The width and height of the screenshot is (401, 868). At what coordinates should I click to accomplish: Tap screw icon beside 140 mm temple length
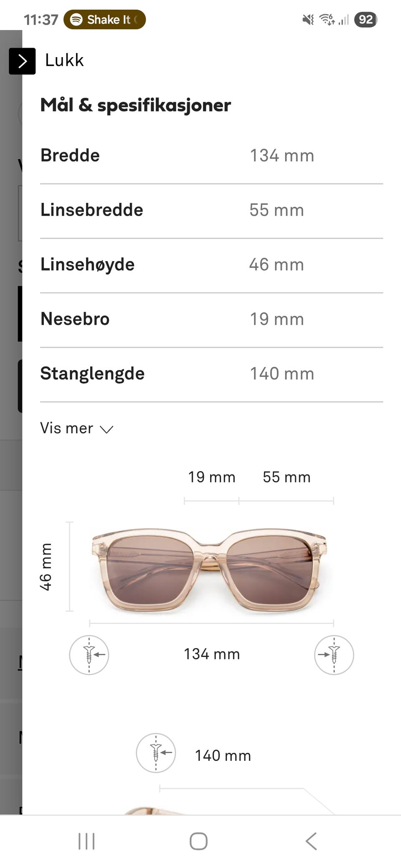156,753
